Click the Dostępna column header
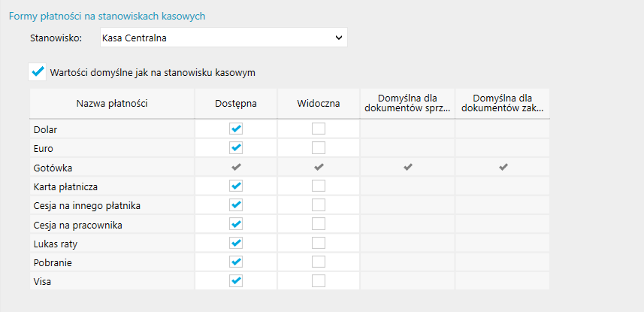The image size is (644, 312). click(x=236, y=103)
